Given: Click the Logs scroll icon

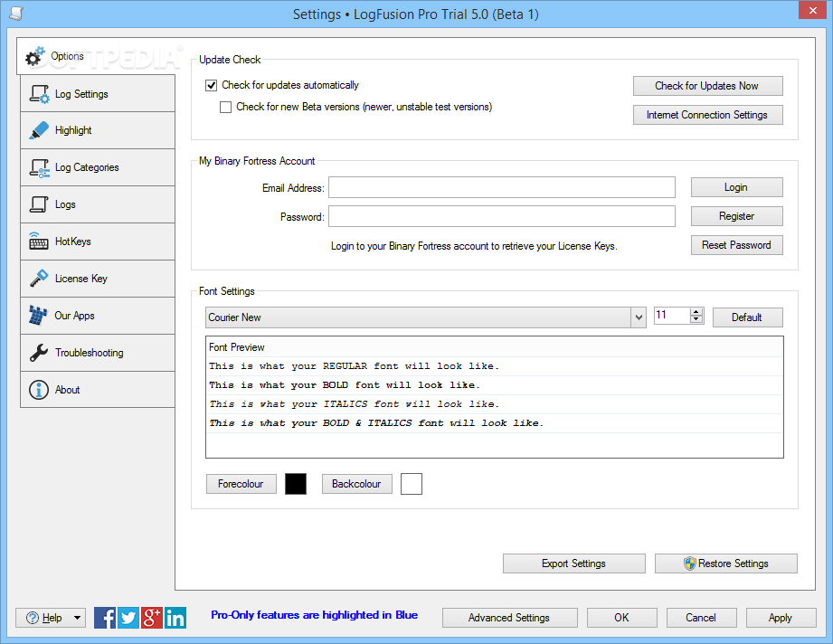Looking at the screenshot, I should pyautogui.click(x=39, y=204).
